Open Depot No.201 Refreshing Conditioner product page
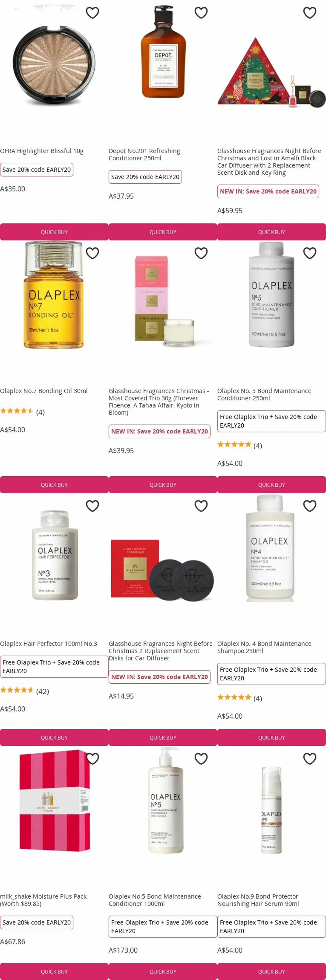The image size is (326, 980). (144, 155)
